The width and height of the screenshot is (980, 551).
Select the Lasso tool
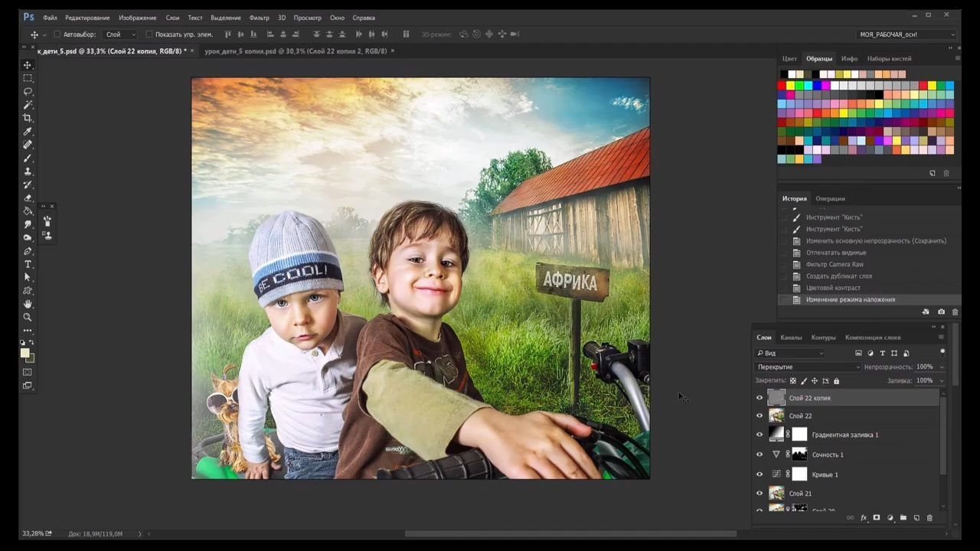click(x=28, y=91)
